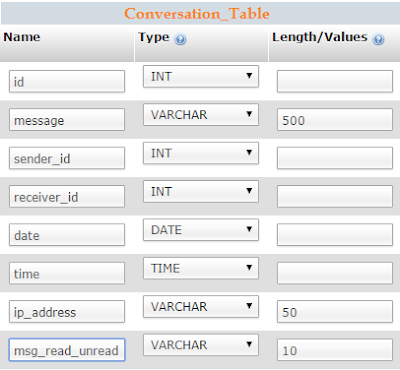Image resolution: width=400 pixels, height=370 pixels.
Task: Open the TIME type dropdown
Action: pyautogui.click(x=201, y=268)
